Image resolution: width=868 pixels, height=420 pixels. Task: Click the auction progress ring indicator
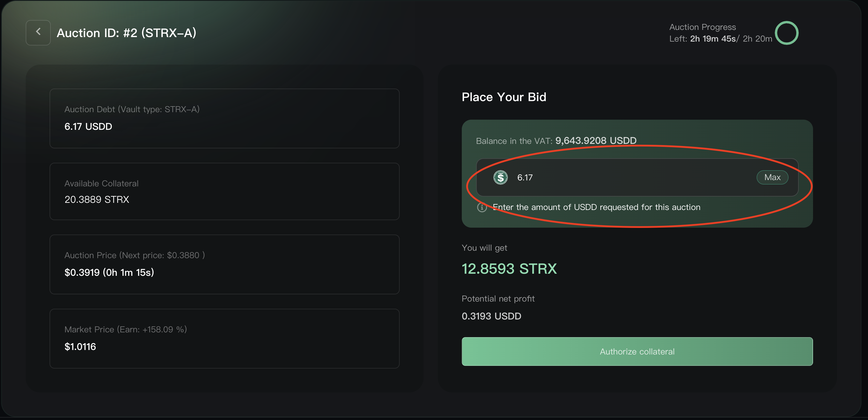tap(786, 33)
